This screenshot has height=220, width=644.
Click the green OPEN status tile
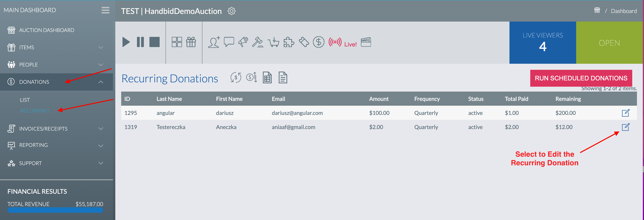point(609,43)
